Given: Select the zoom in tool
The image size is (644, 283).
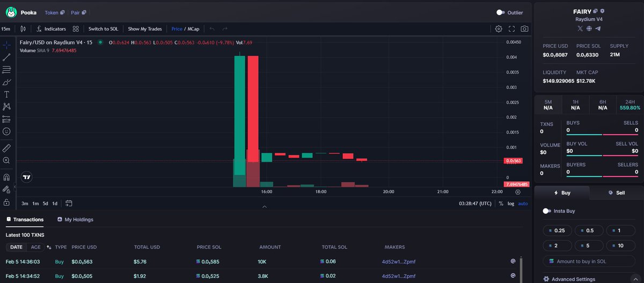Looking at the screenshot, I should click(x=6, y=160).
